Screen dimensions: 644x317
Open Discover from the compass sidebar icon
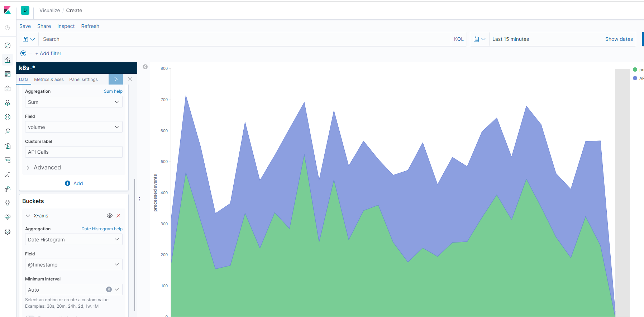click(x=8, y=45)
